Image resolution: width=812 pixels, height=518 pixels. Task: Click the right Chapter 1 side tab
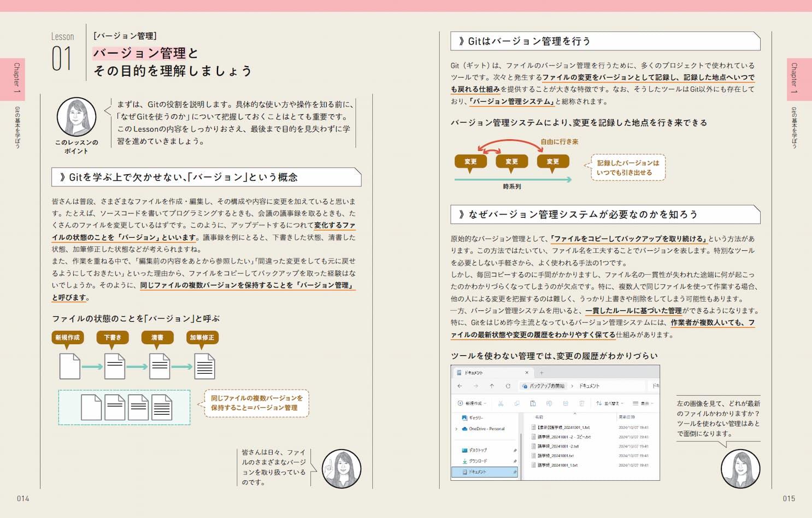click(799, 78)
